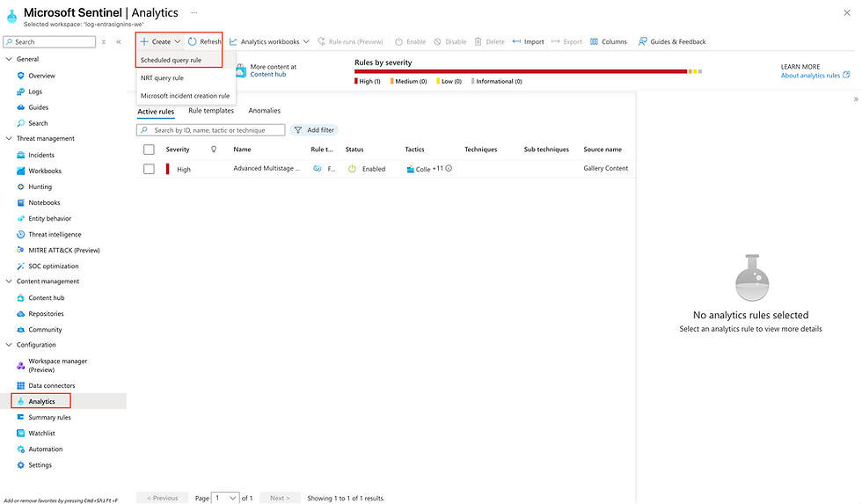Select all rules header checkbox
862x504 pixels.
pyautogui.click(x=149, y=150)
